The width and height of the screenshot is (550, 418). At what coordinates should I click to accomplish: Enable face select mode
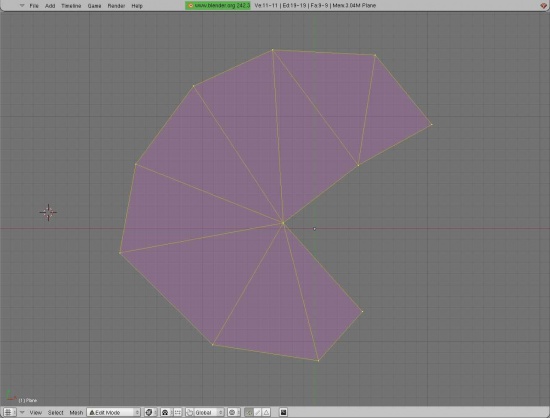(266, 412)
